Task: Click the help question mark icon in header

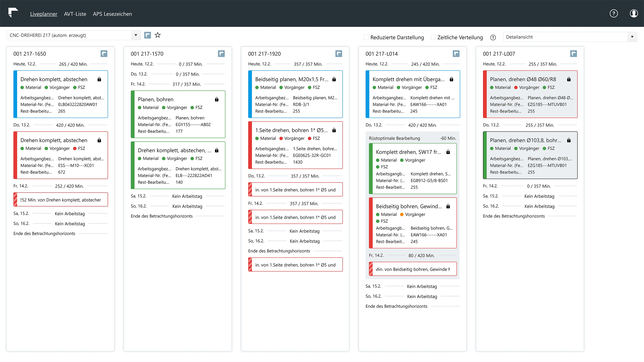Action: coord(614,14)
